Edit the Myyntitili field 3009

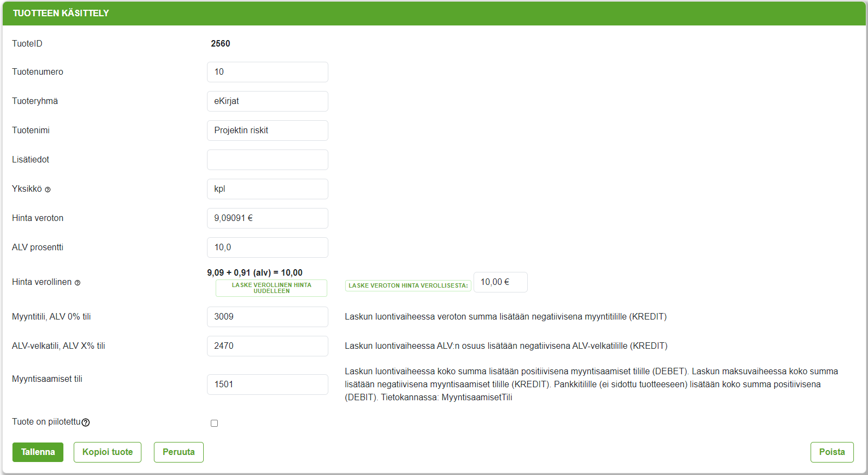click(268, 317)
